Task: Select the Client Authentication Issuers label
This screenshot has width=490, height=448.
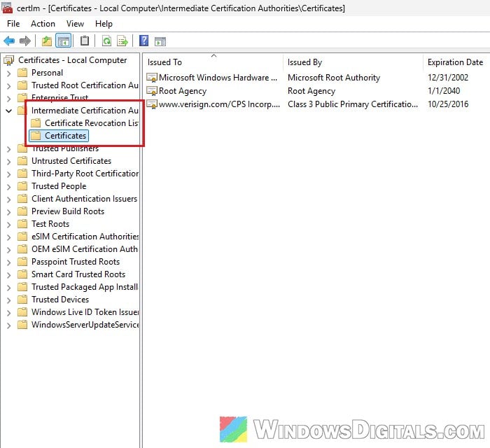Action: [84, 199]
